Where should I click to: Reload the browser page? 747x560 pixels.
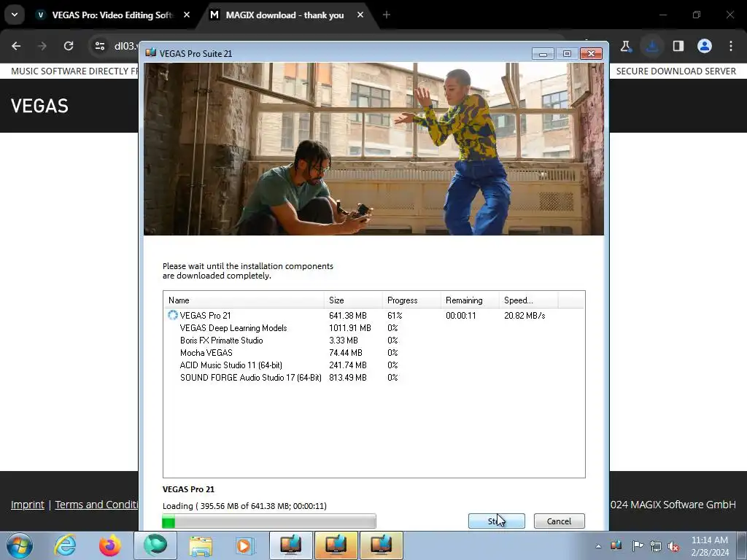coord(69,46)
